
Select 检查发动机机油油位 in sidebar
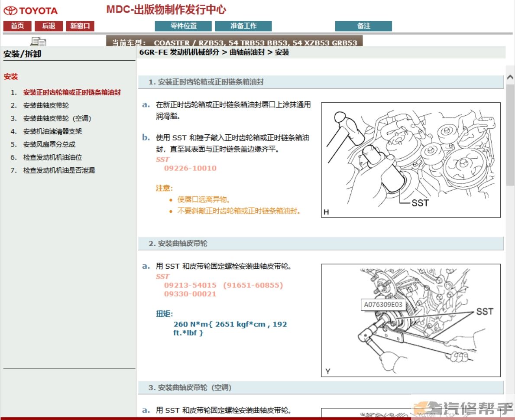[52, 157]
